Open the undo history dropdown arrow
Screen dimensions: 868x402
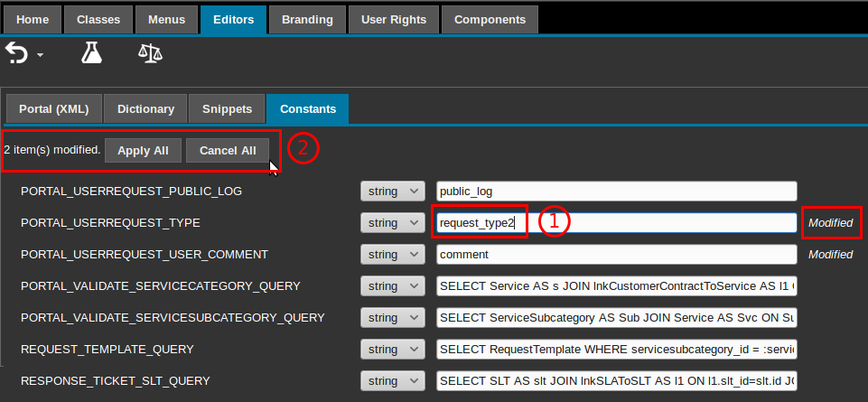(x=40, y=57)
